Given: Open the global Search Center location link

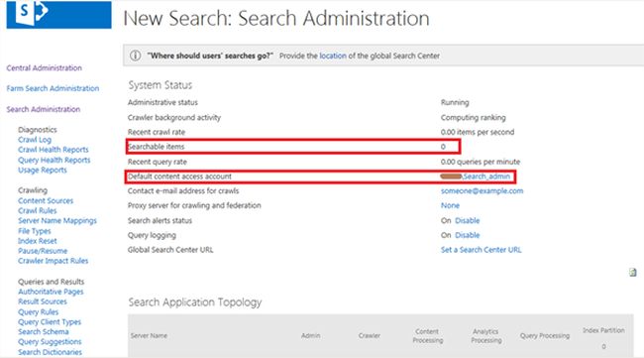Looking at the screenshot, I should 333,56.
